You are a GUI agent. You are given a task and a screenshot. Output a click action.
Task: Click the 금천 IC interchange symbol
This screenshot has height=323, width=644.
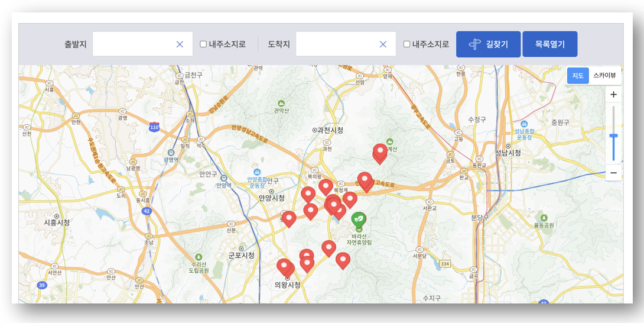[179, 76]
